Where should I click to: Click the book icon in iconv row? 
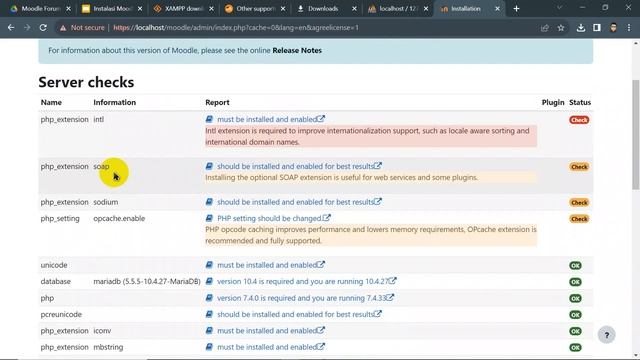209,331
